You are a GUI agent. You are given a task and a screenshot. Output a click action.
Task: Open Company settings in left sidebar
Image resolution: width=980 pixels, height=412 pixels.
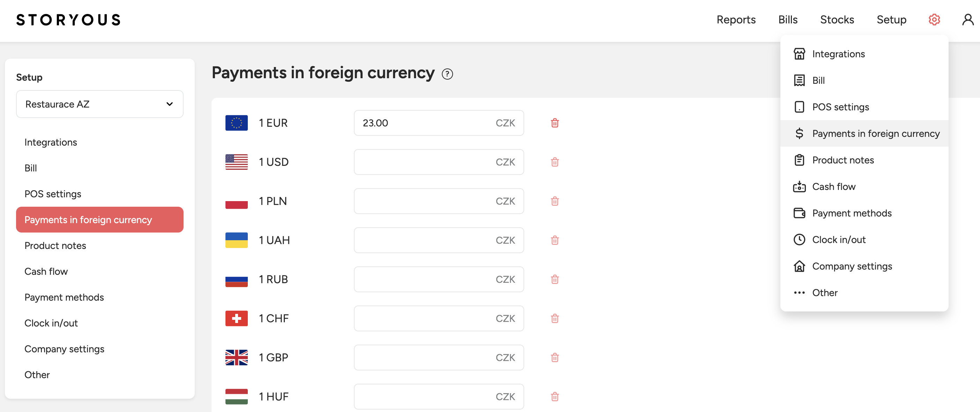click(x=64, y=349)
